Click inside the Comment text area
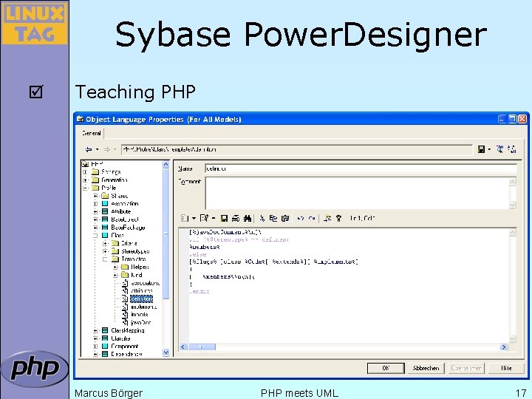The height and width of the screenshot is (399, 532). [x=357, y=193]
